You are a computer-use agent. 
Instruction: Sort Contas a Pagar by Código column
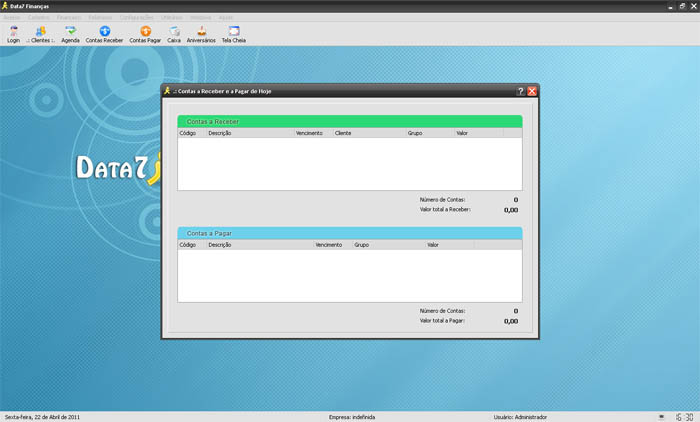[x=192, y=245]
